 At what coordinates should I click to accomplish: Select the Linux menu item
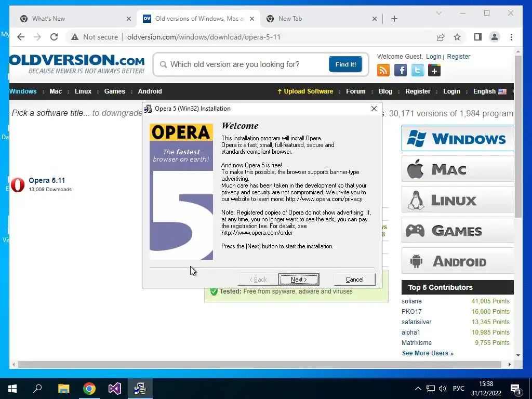[83, 91]
